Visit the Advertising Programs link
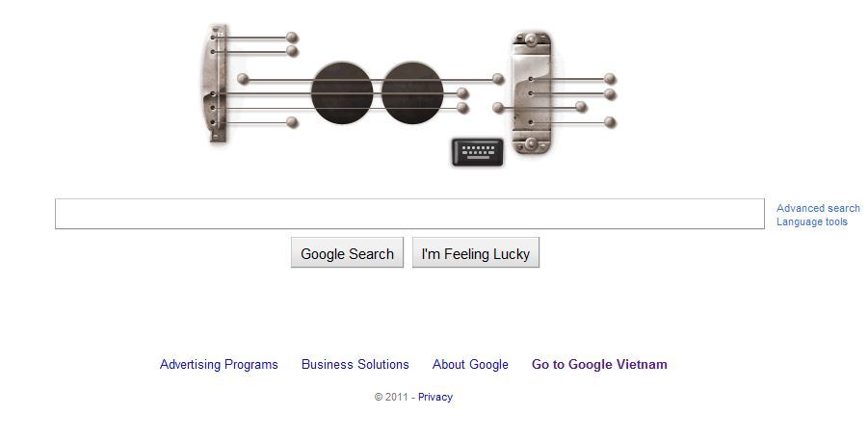Image resolution: width=868 pixels, height=441 pixels. pyautogui.click(x=219, y=364)
